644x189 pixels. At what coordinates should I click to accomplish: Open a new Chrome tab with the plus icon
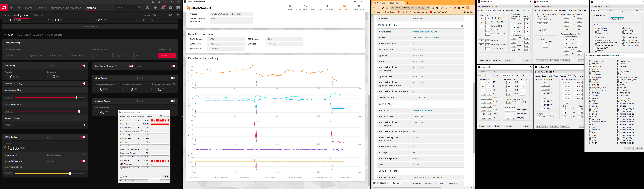tap(407, 3)
